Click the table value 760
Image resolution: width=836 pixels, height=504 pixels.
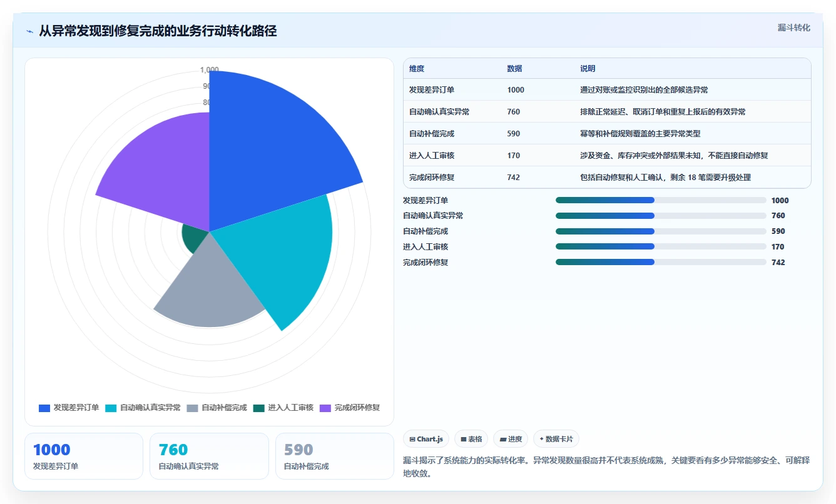click(513, 112)
